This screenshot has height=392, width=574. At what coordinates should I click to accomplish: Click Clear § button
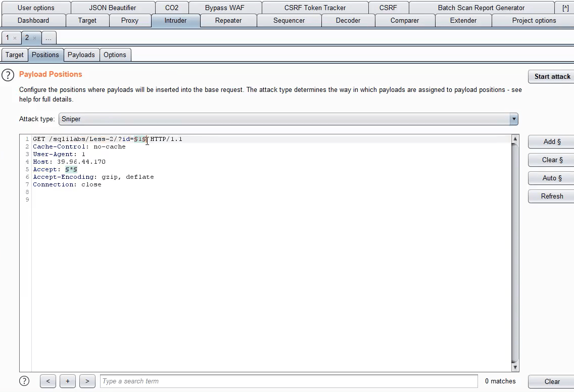pyautogui.click(x=552, y=160)
